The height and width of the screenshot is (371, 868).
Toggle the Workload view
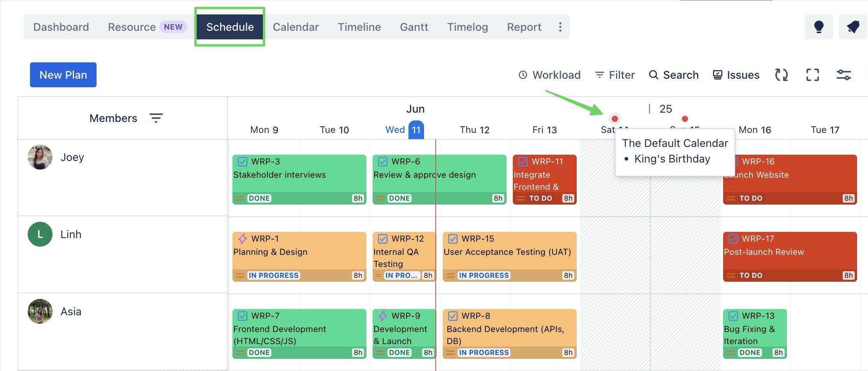(x=549, y=75)
